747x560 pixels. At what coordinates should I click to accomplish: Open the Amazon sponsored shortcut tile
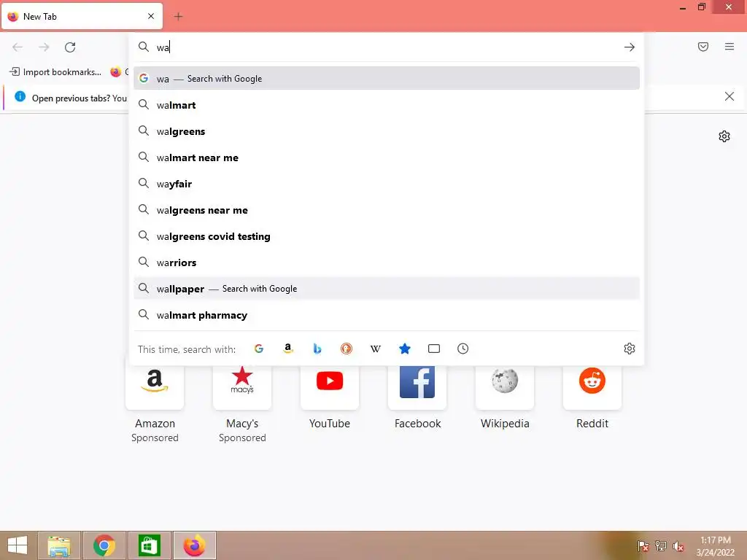[x=155, y=388]
